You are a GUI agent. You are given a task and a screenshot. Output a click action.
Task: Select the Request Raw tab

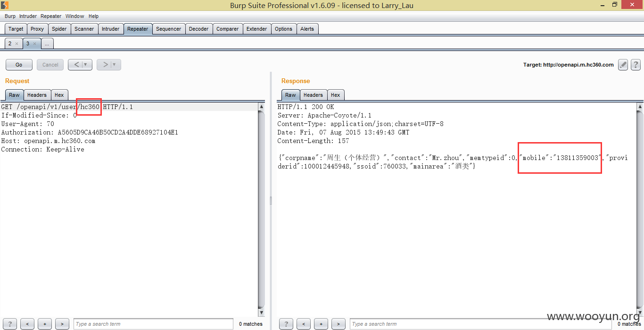point(14,95)
